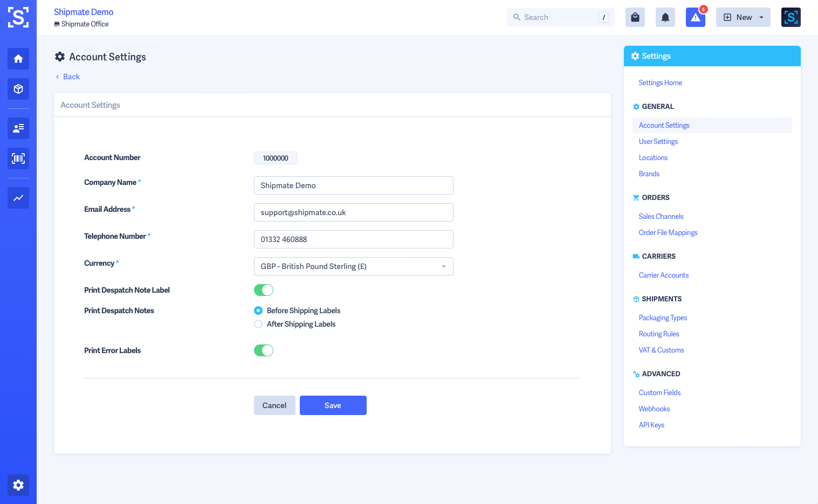
Task: Click the Shipmate Office store icon
Action: (57, 24)
